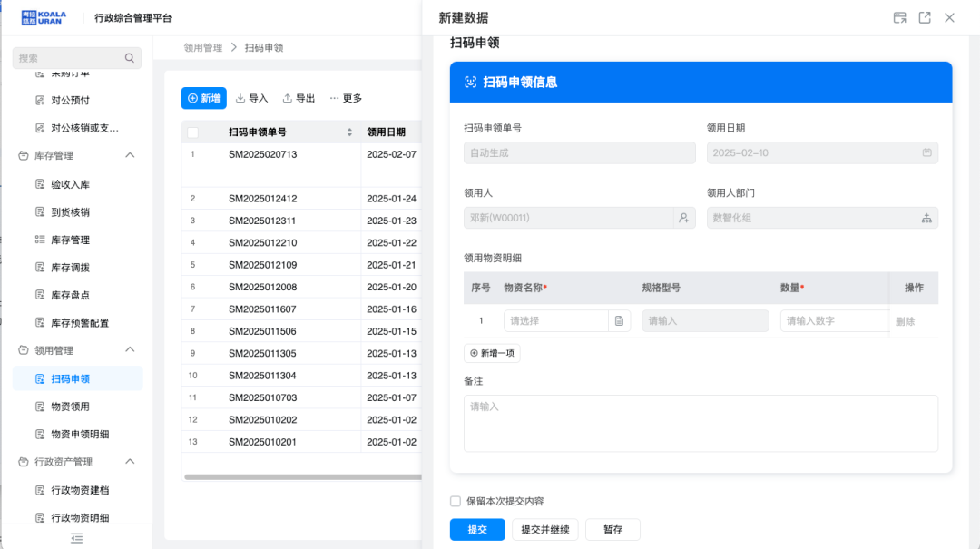Click the document icon beside 物资名称 selector

click(x=619, y=320)
